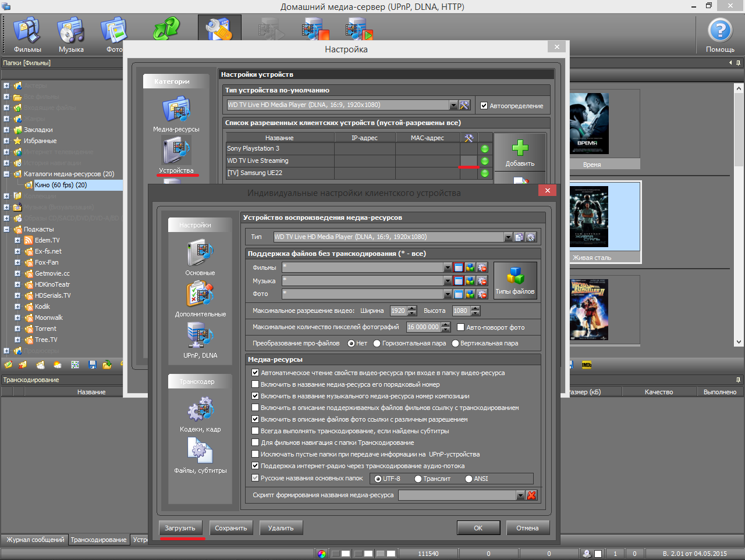The image size is (745, 560).
Task: Open the Кодеки, кадр transcoder section
Action: [x=200, y=411]
